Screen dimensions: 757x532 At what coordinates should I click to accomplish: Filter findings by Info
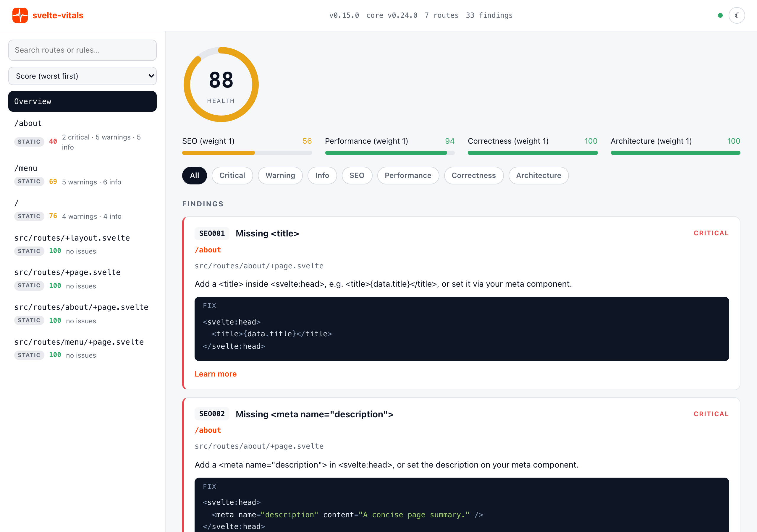[322, 176]
